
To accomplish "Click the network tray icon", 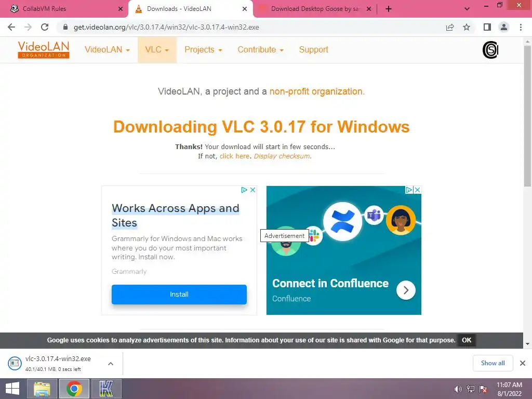I will point(471,389).
